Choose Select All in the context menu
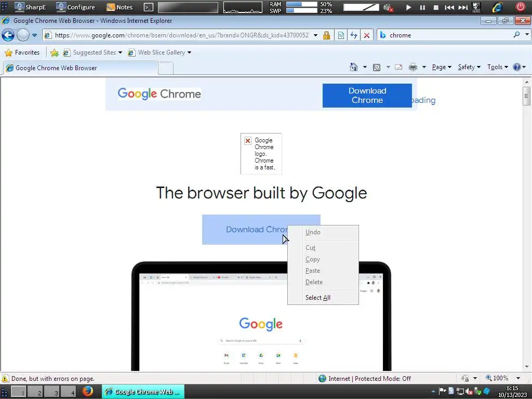Viewport: 532px width, 399px height. pos(323,298)
